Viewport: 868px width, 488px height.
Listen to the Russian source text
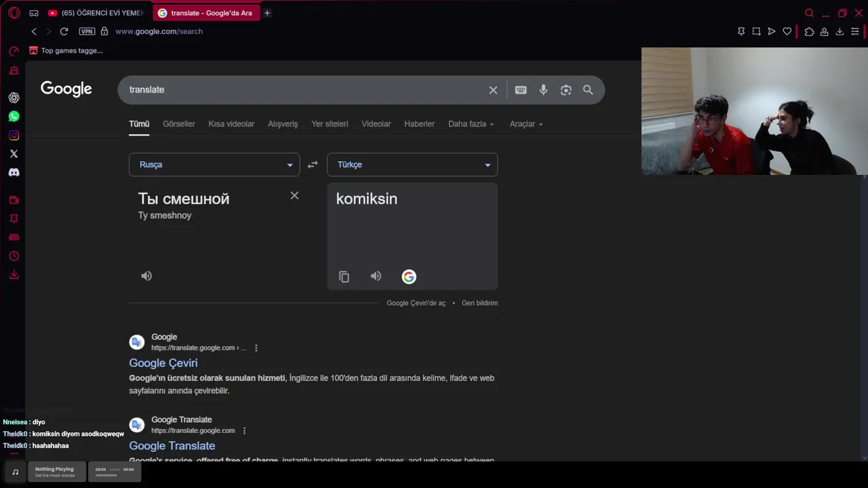pyautogui.click(x=146, y=276)
